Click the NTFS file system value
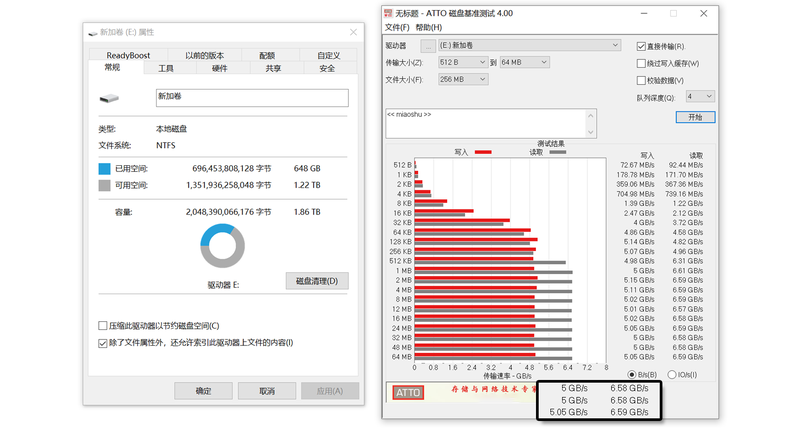800x429 pixels. [x=166, y=145]
